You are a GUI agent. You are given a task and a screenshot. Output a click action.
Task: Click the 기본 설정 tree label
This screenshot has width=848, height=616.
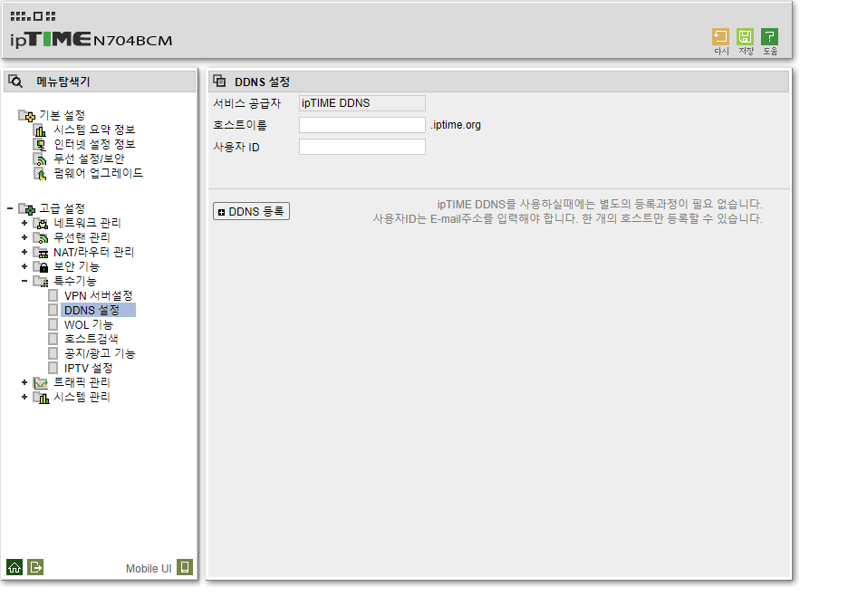click(63, 116)
